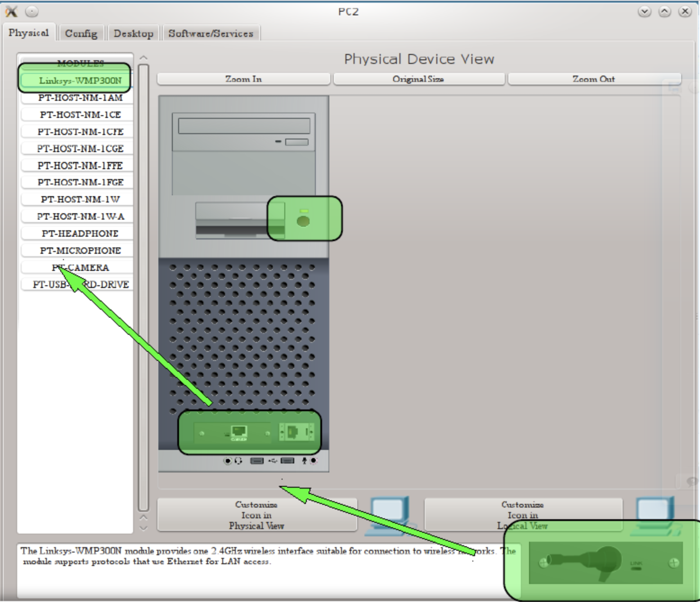The image size is (700, 602).
Task: Select the Linksys-WMP300N module
Action: point(77,81)
